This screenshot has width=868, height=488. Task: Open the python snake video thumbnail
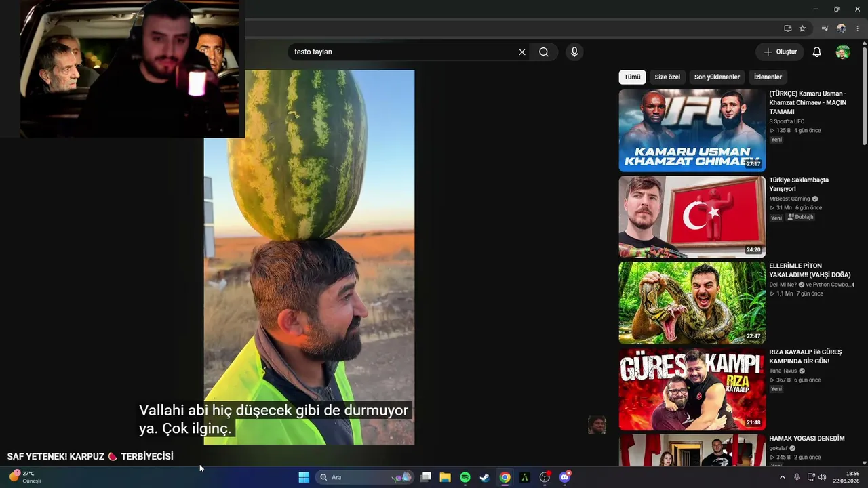click(x=692, y=303)
